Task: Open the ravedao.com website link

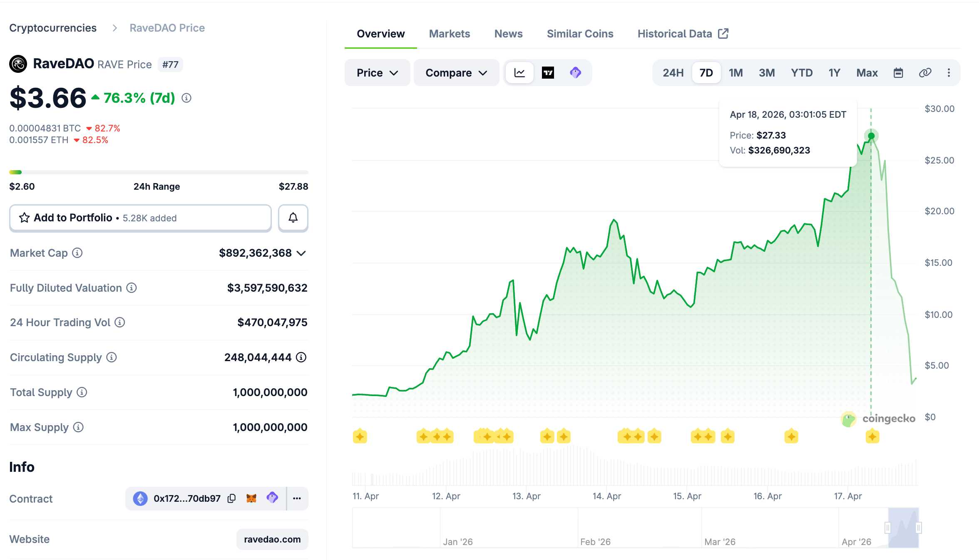Action: (272, 539)
